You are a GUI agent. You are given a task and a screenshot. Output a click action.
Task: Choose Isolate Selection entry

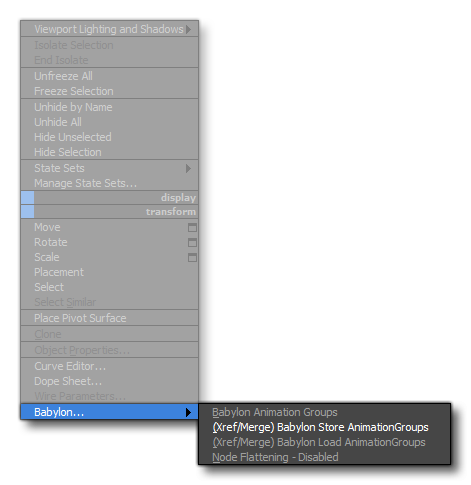click(109, 45)
